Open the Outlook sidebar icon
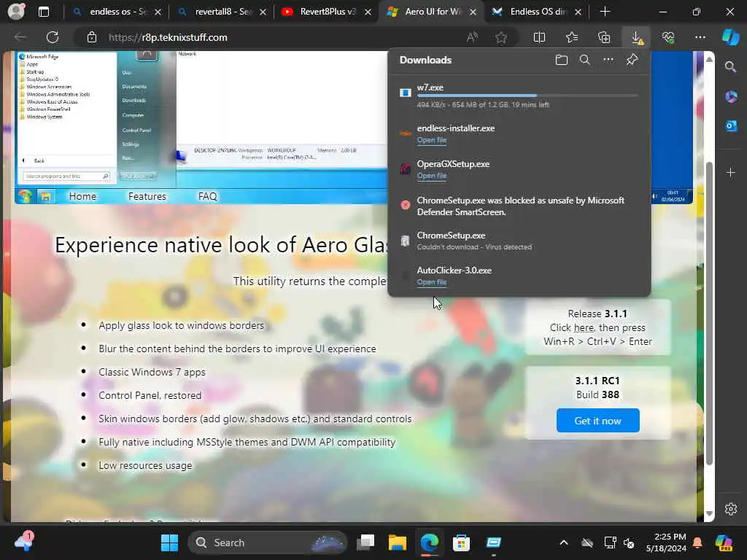The height and width of the screenshot is (560, 747). [731, 126]
